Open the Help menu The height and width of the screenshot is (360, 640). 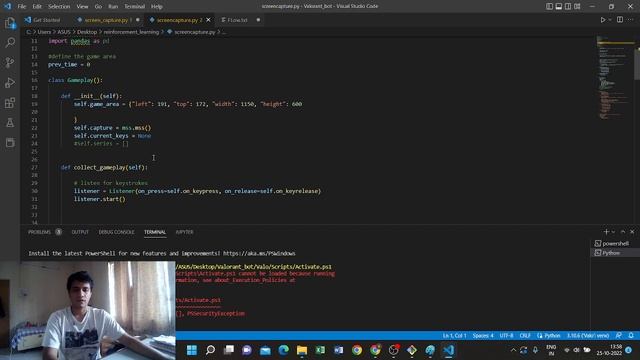click(x=157, y=7)
